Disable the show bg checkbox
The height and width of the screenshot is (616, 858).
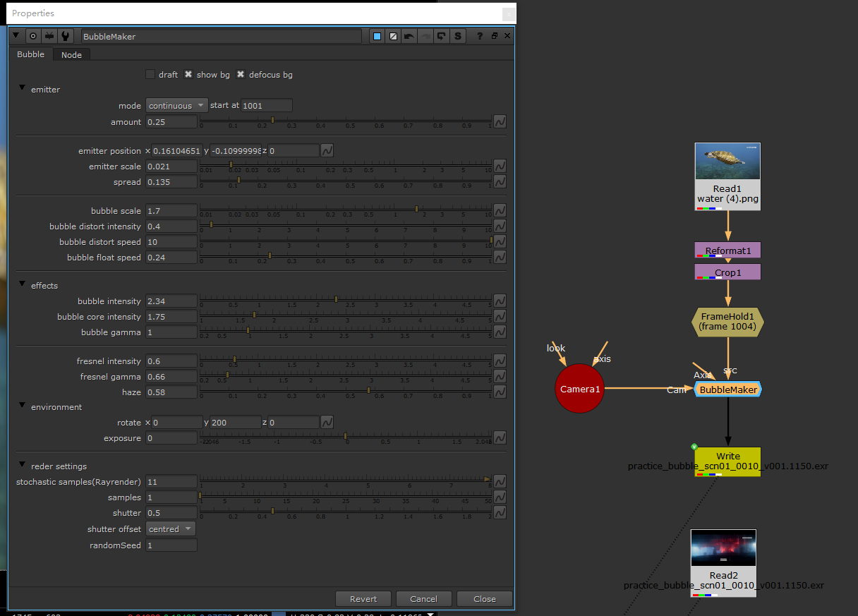coord(188,75)
